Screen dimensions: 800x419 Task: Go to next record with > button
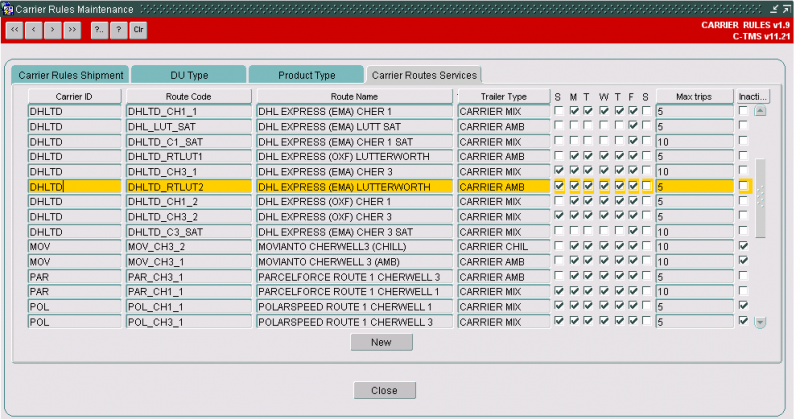pos(53,30)
